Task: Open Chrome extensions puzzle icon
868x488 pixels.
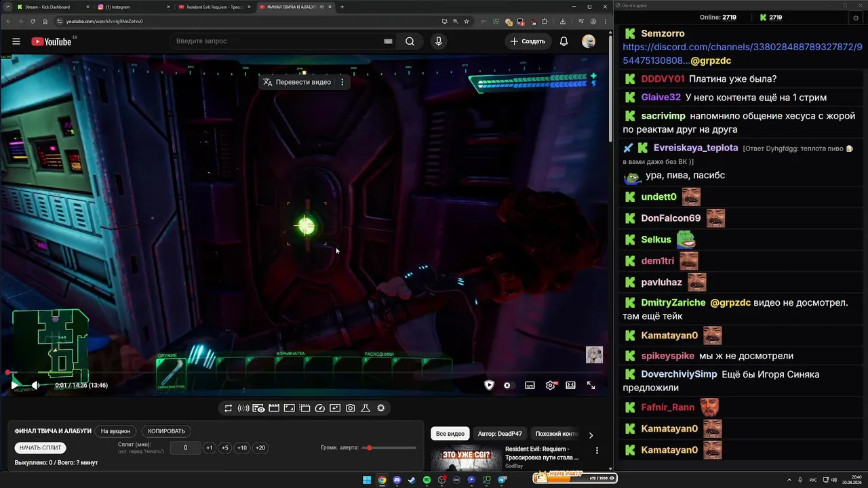Action: tap(545, 21)
